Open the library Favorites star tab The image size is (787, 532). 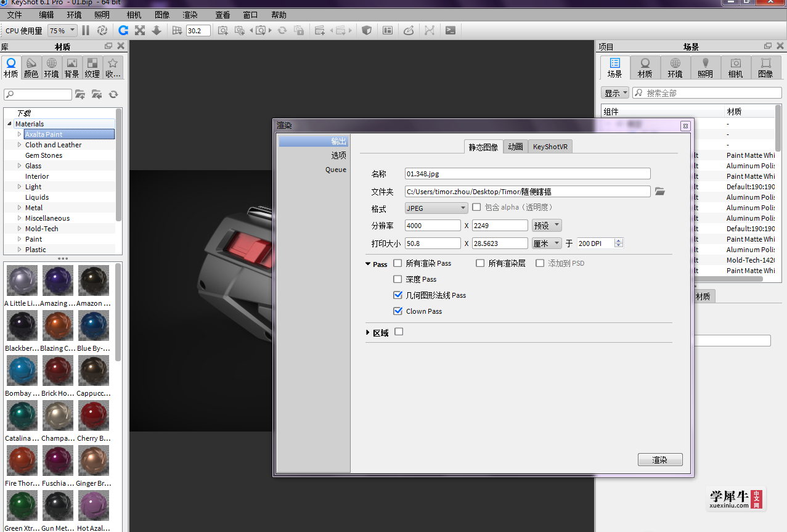click(113, 68)
